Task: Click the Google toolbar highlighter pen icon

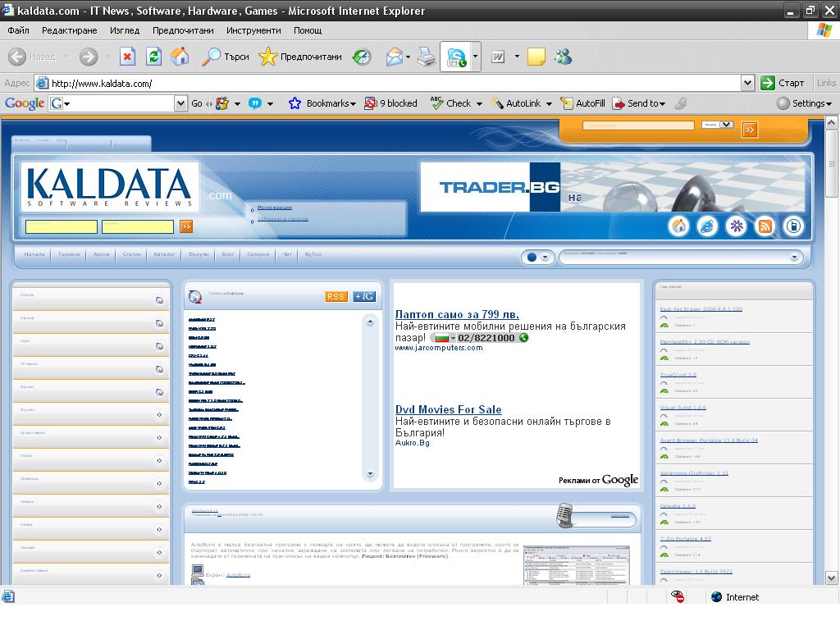Action: [x=681, y=103]
